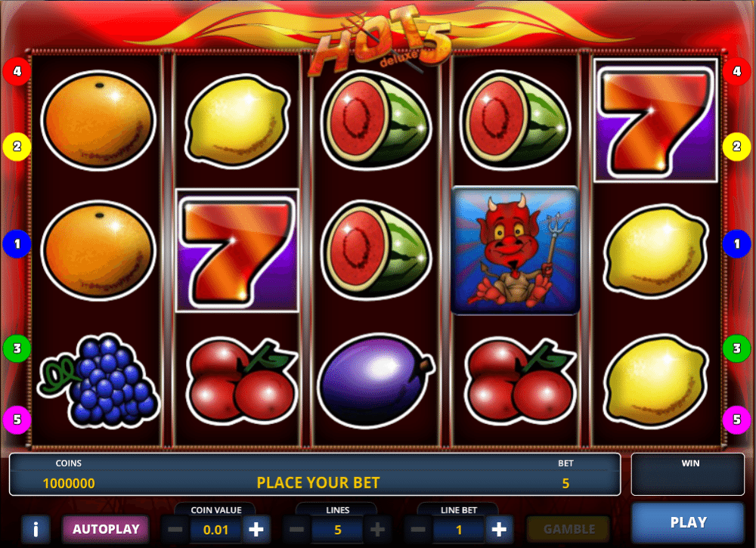756x548 pixels.
Task: Decrease the coin value with minus
Action: pos(175,530)
